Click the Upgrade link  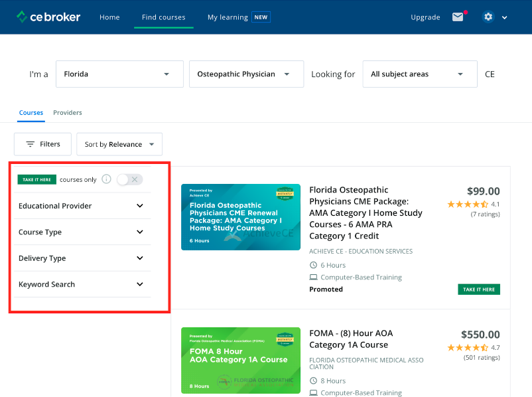425,17
